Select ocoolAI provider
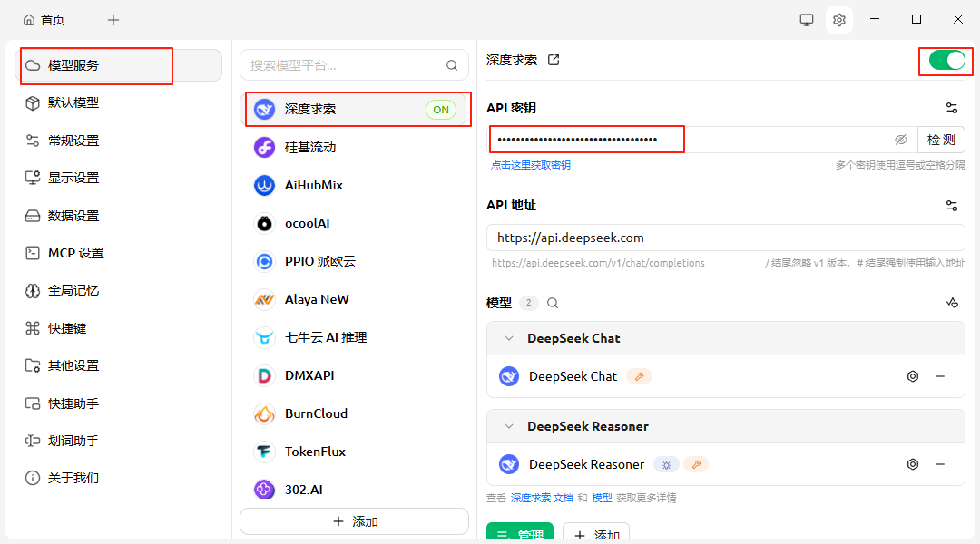This screenshot has width=980, height=544. [355, 224]
